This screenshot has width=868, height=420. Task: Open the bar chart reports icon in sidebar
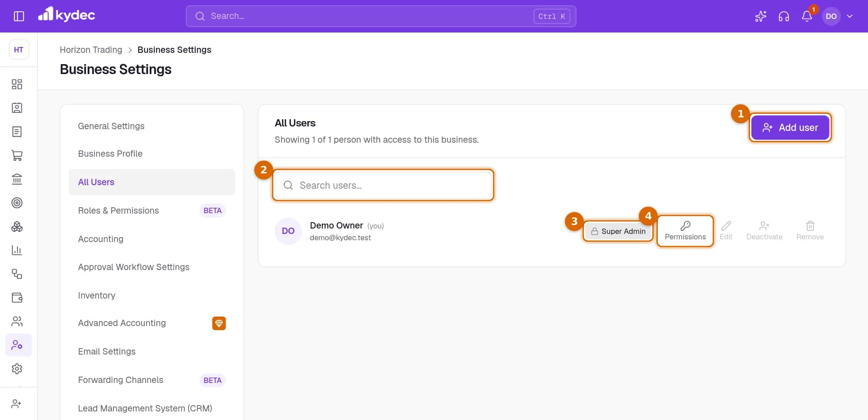click(17, 250)
